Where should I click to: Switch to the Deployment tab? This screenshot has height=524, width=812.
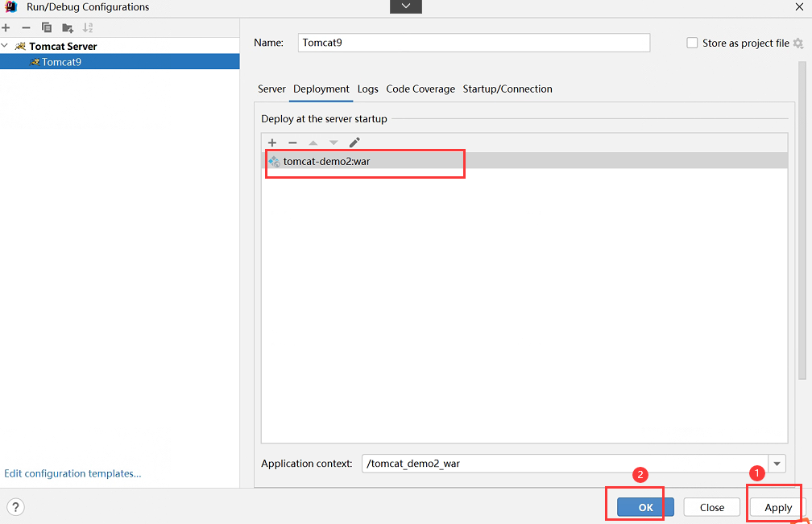click(x=321, y=89)
